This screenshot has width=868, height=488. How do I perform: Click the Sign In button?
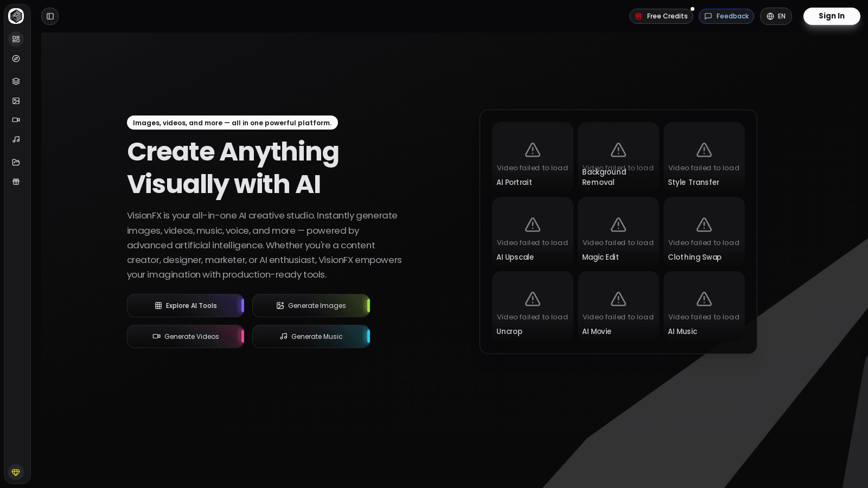pyautogui.click(x=832, y=16)
